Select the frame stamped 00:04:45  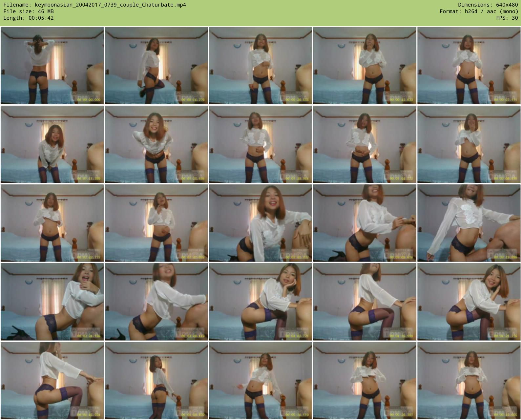click(52, 381)
